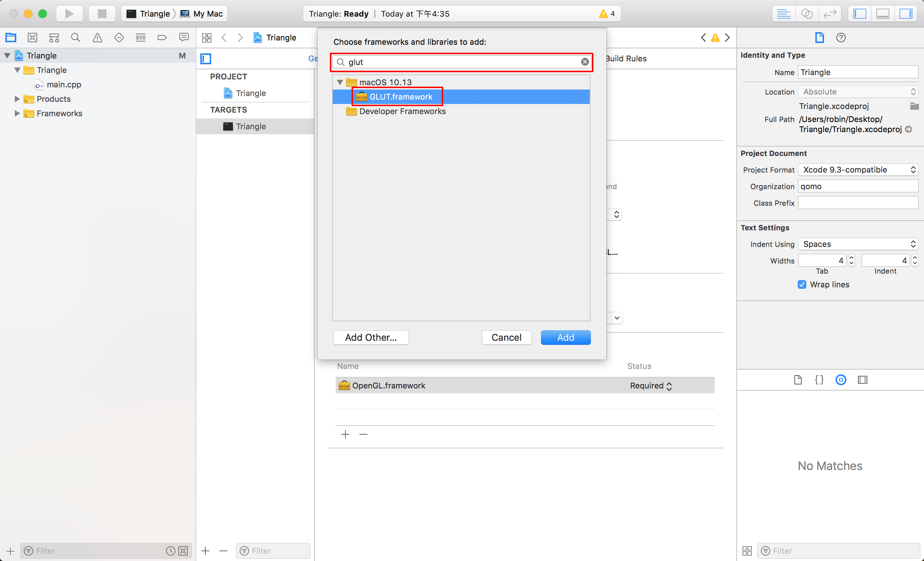Screen dimensions: 924x561
Task: Open the Report navigator speech bubble icon
Action: click(184, 38)
